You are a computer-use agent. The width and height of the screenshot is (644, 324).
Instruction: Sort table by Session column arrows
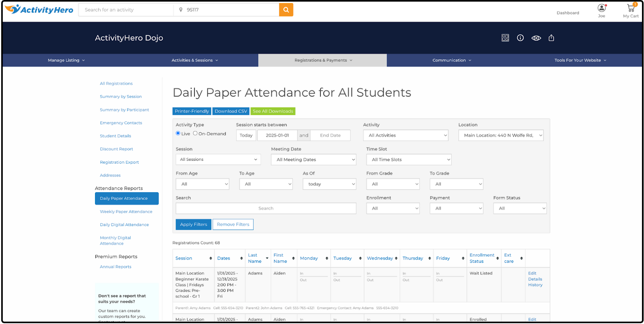(211, 258)
